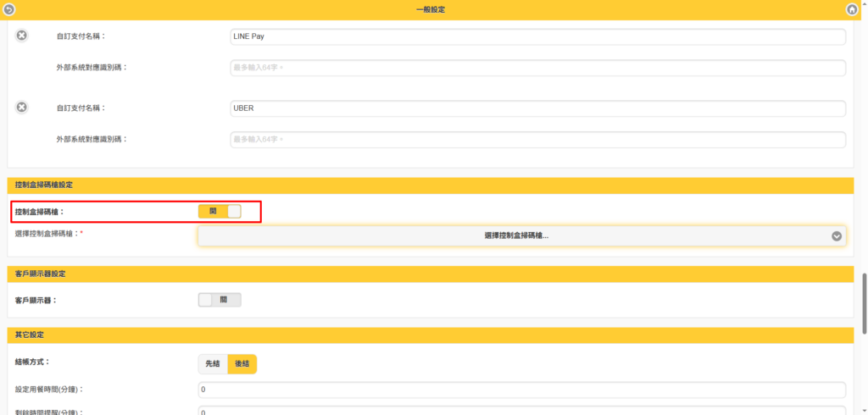This screenshot has width=868, height=415.
Task: Click the 設定用餐時間(分鐘) input field
Action: point(521,390)
